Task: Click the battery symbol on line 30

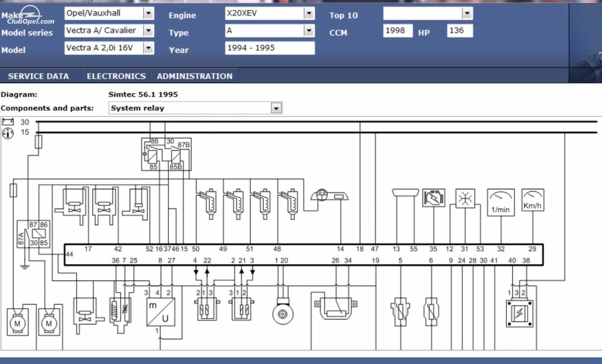Action: [8, 122]
